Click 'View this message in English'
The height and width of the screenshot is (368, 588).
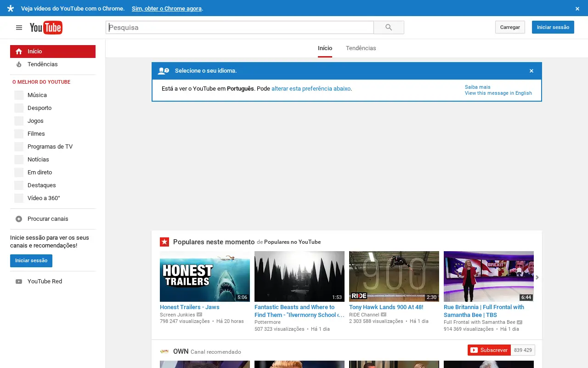pyautogui.click(x=498, y=93)
